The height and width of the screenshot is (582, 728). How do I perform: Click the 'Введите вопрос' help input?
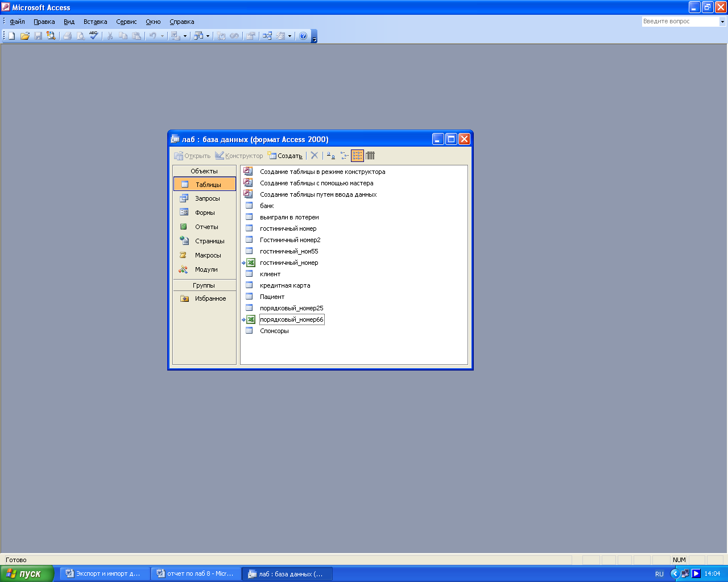pyautogui.click(x=681, y=22)
